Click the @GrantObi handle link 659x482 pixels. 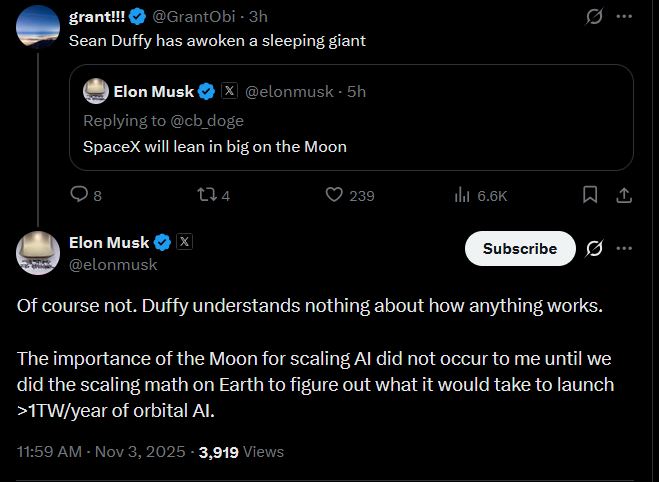click(194, 17)
